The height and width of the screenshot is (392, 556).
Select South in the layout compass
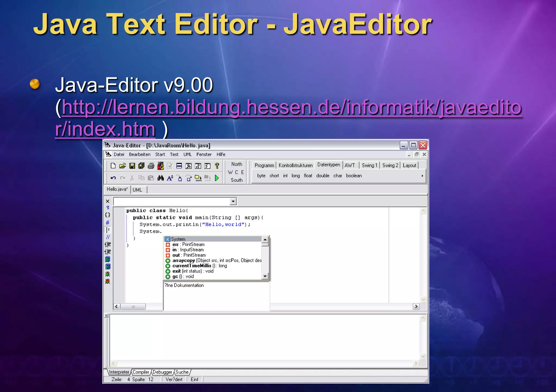(237, 180)
